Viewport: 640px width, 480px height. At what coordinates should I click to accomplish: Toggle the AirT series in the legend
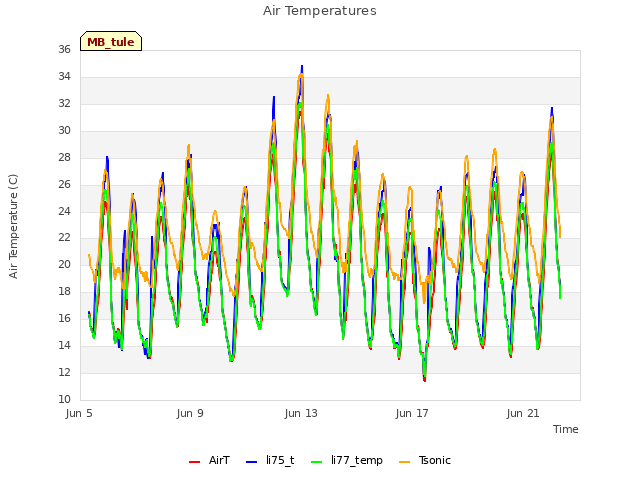coord(209,460)
